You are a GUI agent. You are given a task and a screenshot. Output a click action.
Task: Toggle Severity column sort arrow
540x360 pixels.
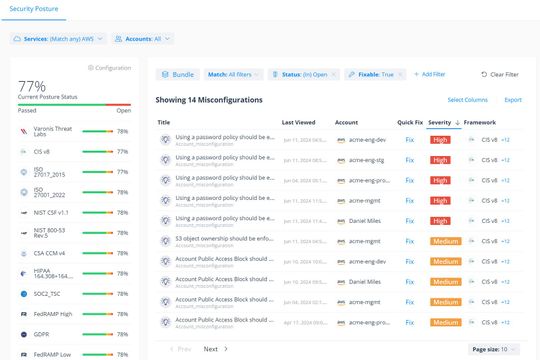457,122
